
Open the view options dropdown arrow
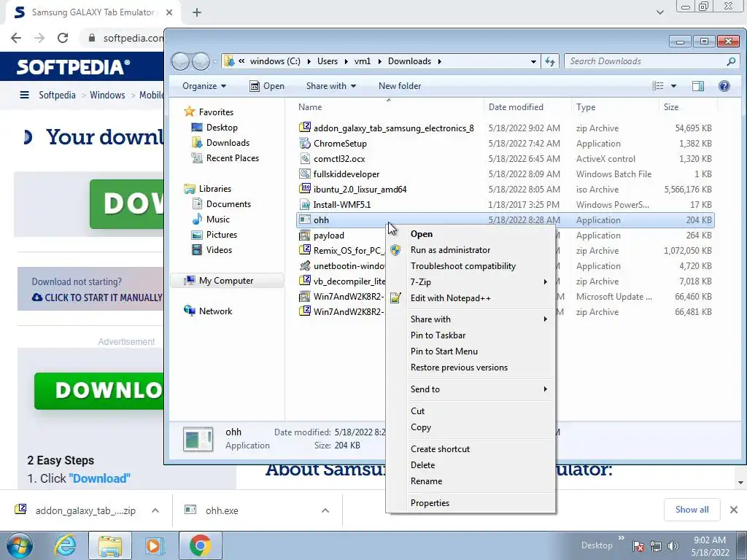pyautogui.click(x=673, y=86)
